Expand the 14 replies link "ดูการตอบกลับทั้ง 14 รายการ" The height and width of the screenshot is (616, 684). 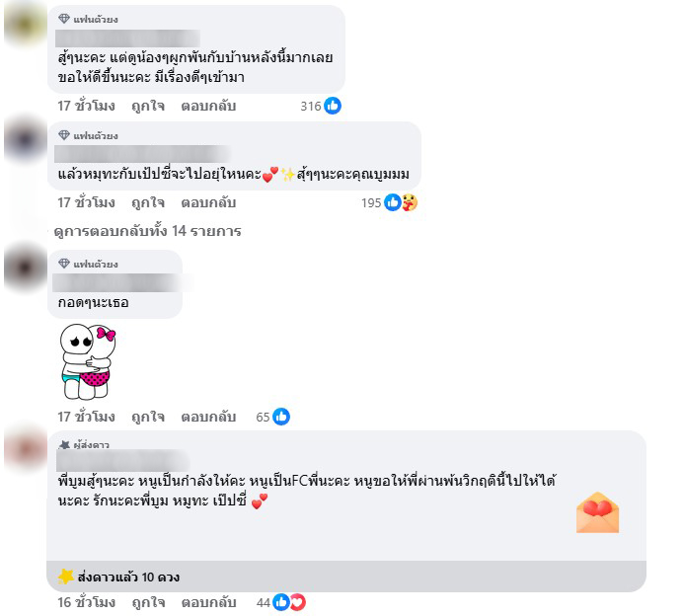point(147,231)
